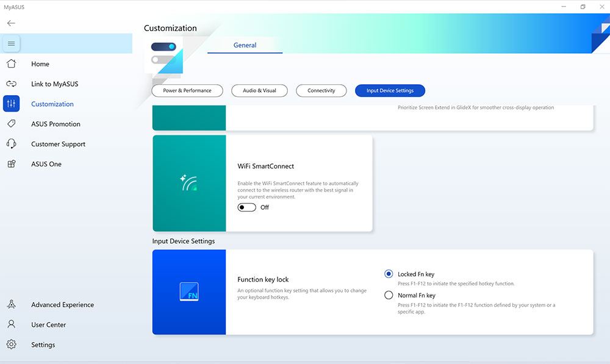
Task: Select the Locked Fn key option
Action: coord(389,274)
